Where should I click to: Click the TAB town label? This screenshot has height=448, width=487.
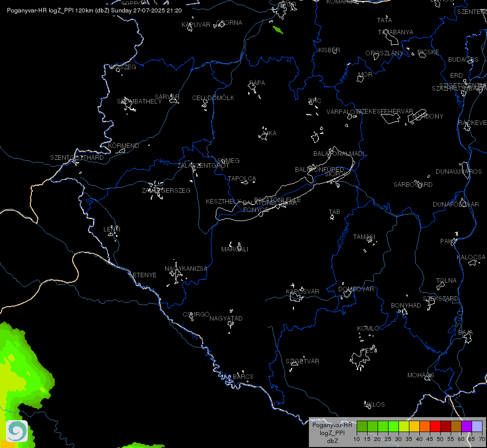point(334,212)
